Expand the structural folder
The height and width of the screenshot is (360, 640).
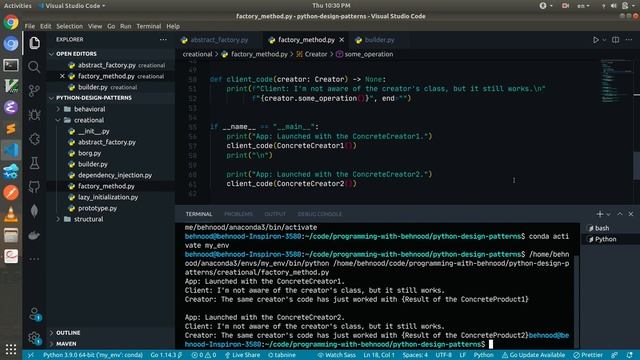tap(88, 219)
